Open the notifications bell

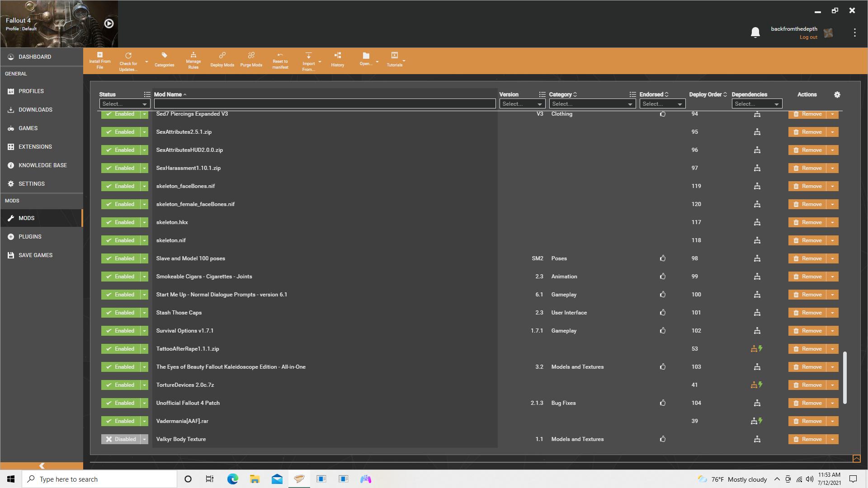click(755, 33)
